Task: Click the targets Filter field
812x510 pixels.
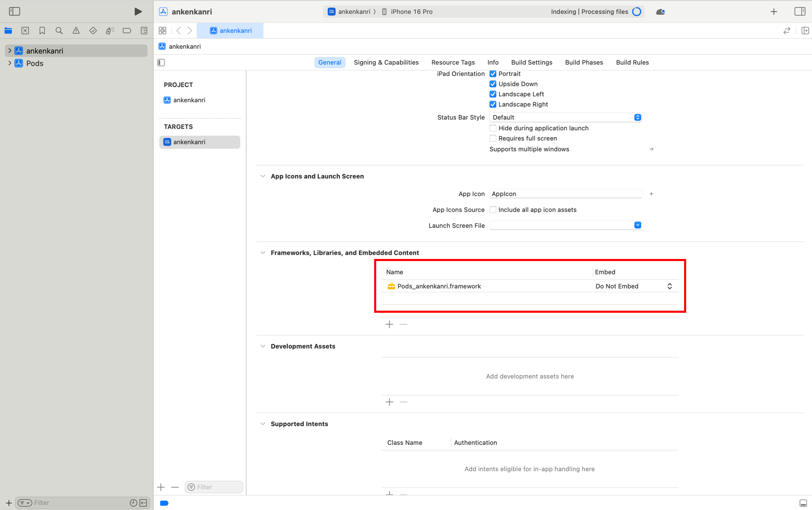Action: click(214, 487)
